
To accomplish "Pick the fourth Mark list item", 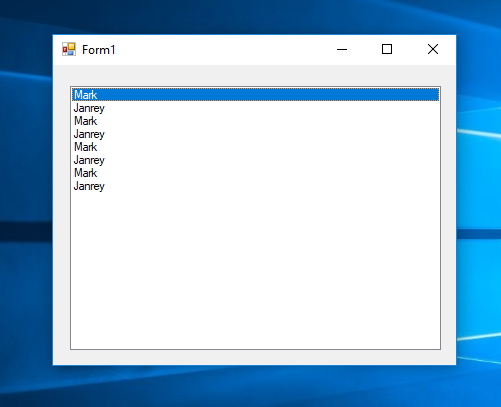I will point(255,173).
